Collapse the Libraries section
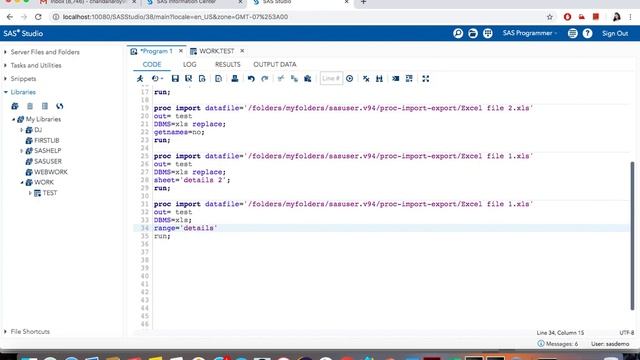The image size is (640, 360). [5, 92]
